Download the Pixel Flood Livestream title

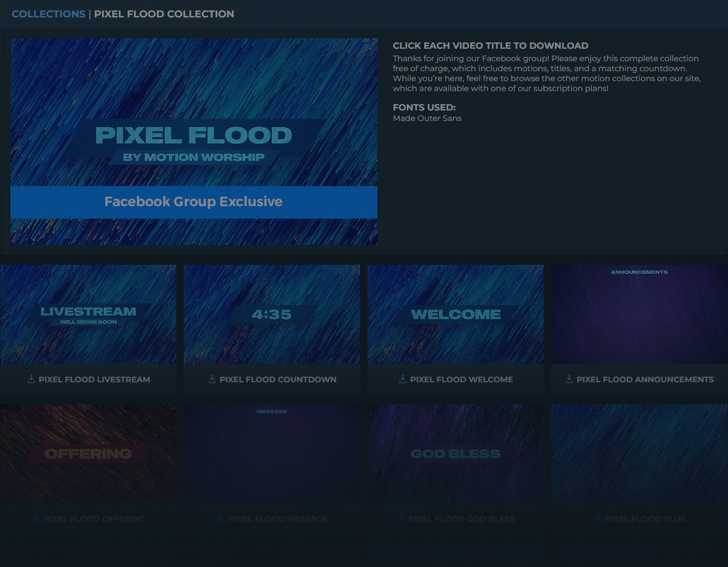coord(94,379)
